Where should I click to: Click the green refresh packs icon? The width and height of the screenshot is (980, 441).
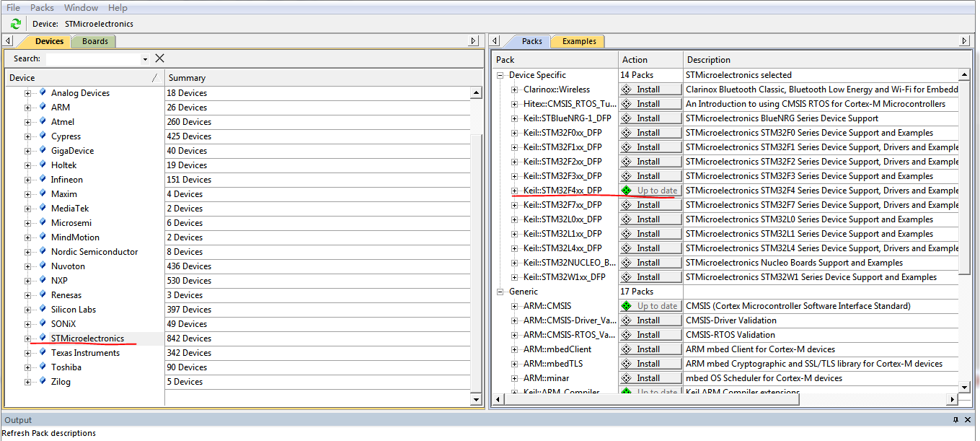[x=16, y=24]
